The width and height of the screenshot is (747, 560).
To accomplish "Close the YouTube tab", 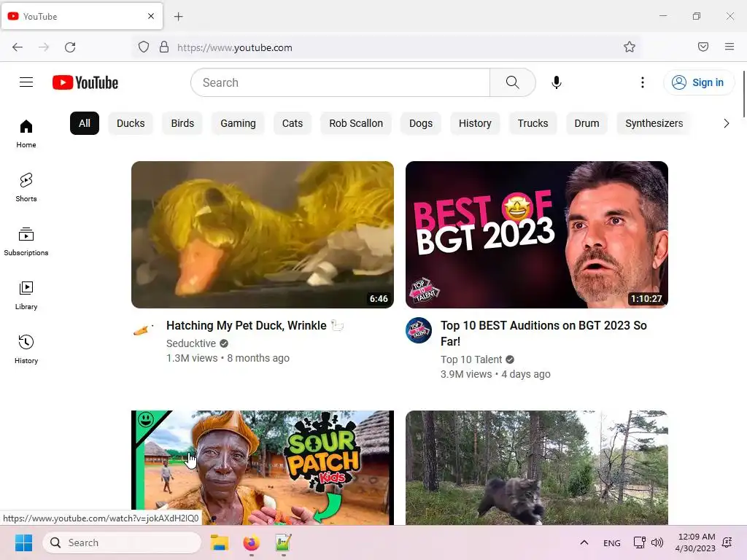I will click(x=151, y=16).
